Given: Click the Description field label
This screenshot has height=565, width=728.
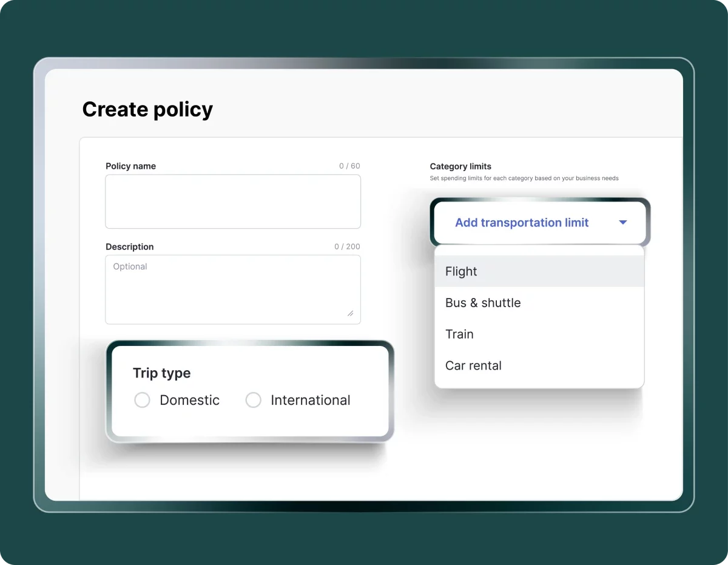Looking at the screenshot, I should click(x=129, y=247).
